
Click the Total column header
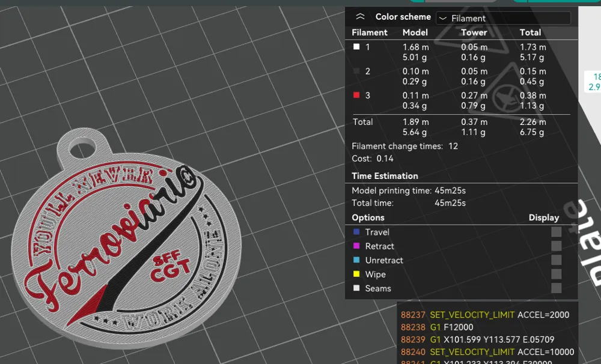point(531,32)
